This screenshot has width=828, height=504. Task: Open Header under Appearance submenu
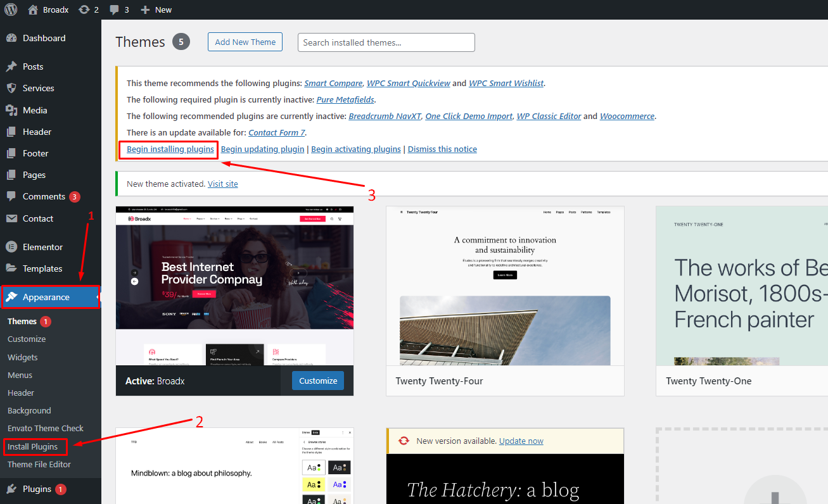[x=21, y=393]
